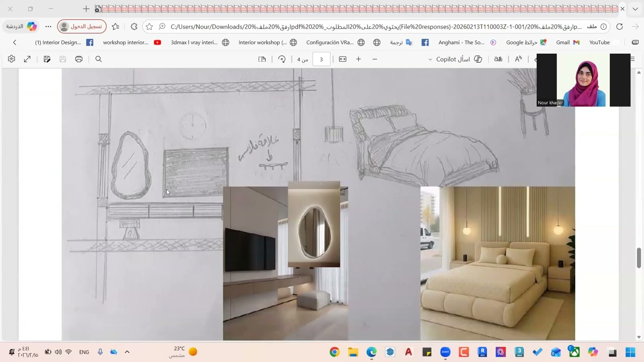This screenshot has width=644, height=362.
Task: Save the PDF with the pencil-save icon
Action: 47,59
